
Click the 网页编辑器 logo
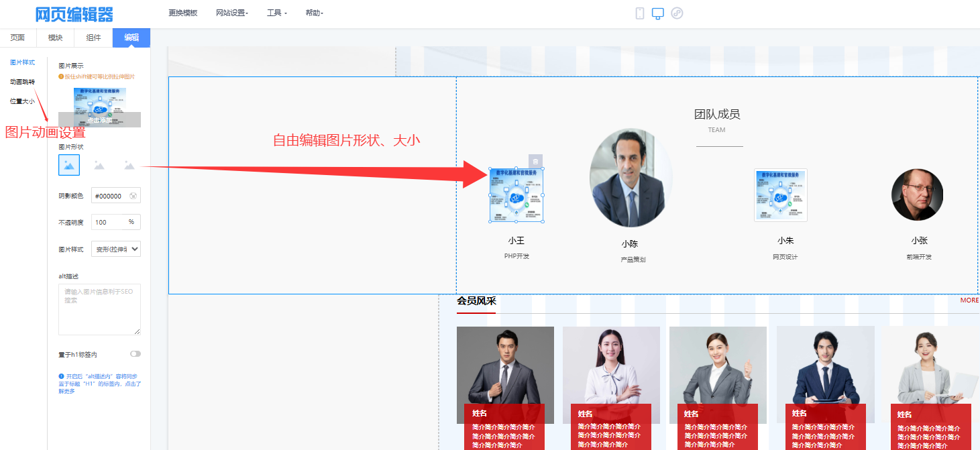click(x=74, y=14)
